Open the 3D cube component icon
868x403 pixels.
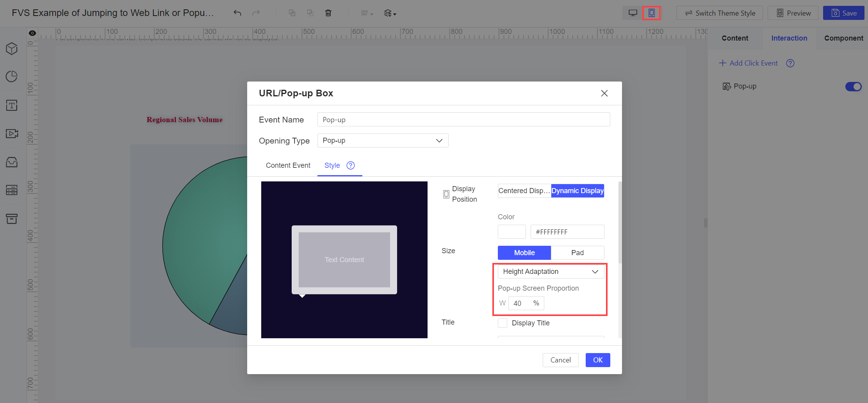coord(12,48)
